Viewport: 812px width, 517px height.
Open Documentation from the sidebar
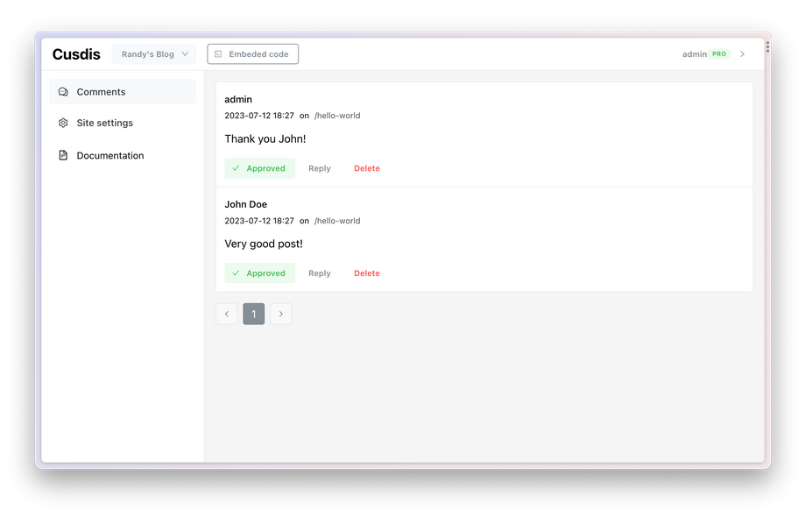(109, 156)
